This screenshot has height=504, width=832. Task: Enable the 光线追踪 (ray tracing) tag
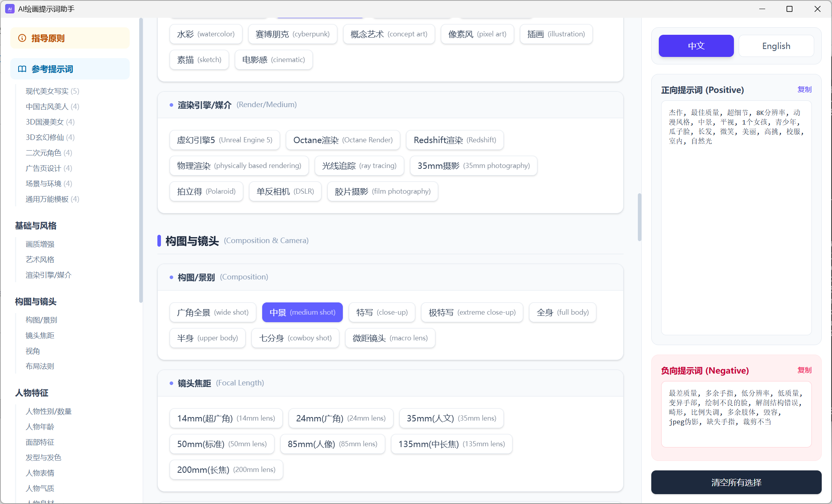(x=359, y=166)
